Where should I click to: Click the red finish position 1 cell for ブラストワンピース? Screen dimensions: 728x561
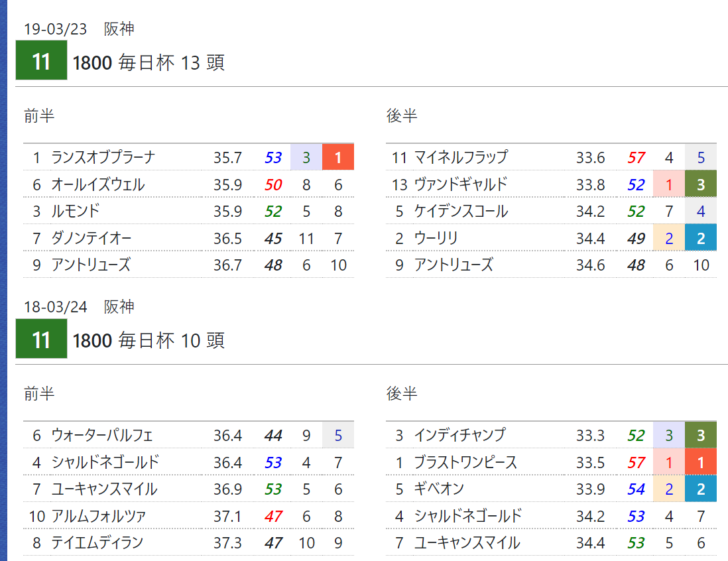click(701, 462)
